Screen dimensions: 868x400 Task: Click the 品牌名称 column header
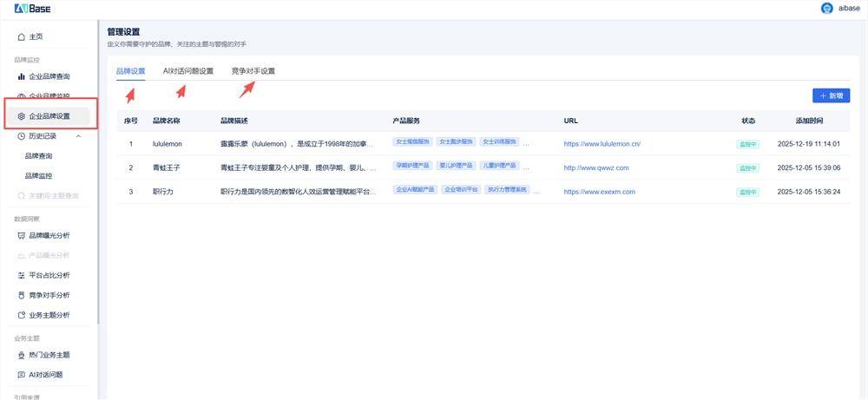point(167,121)
